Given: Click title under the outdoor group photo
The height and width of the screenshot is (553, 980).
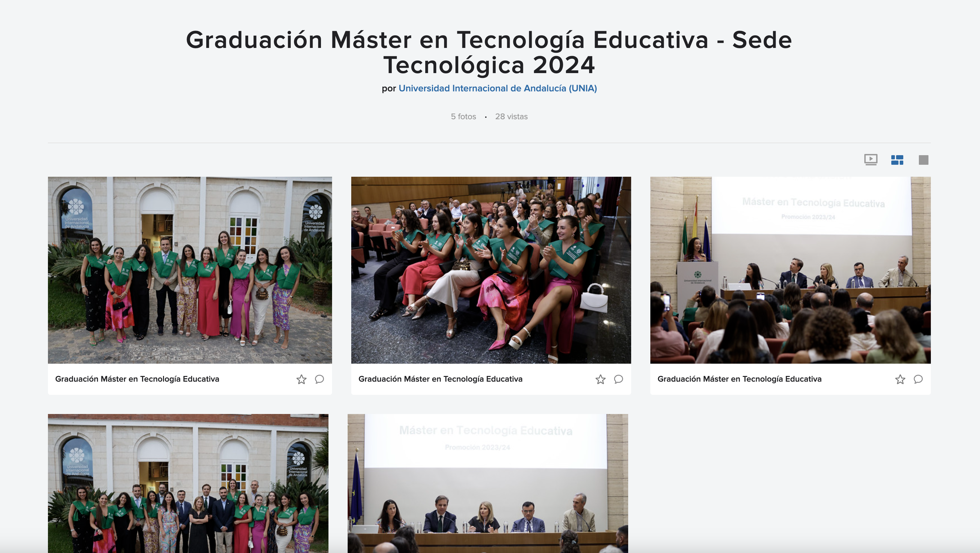Looking at the screenshot, I should tap(137, 379).
